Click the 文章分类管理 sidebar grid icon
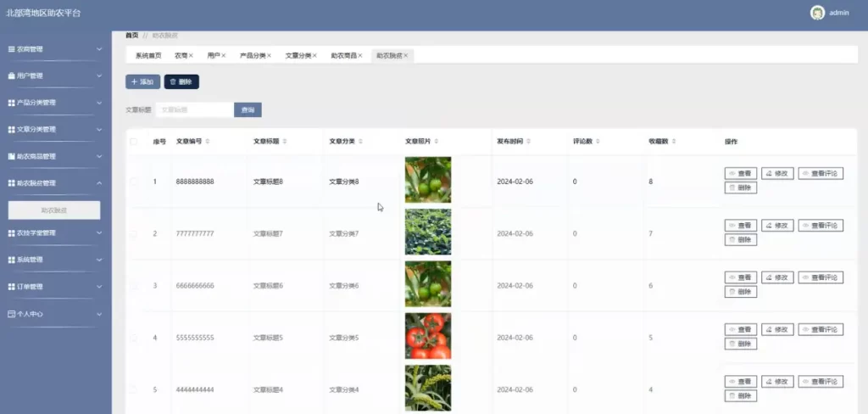Screen dimensions: 868x414 coord(11,130)
